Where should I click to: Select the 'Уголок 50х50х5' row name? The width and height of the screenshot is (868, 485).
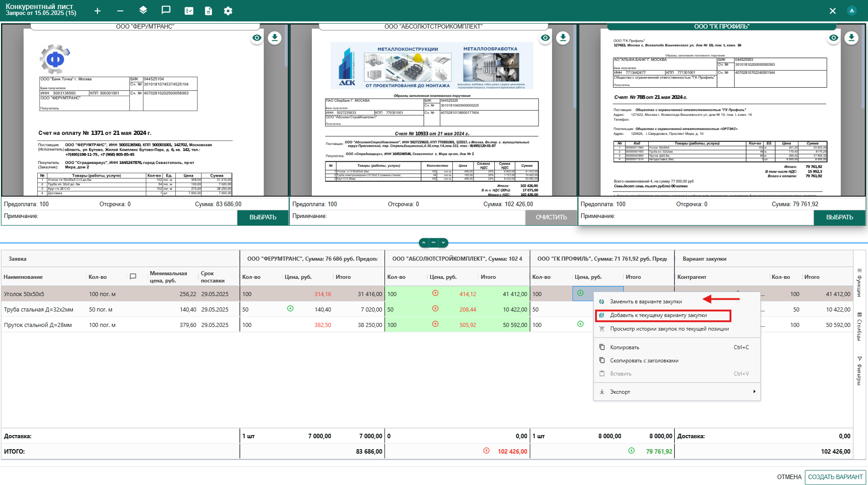point(24,294)
